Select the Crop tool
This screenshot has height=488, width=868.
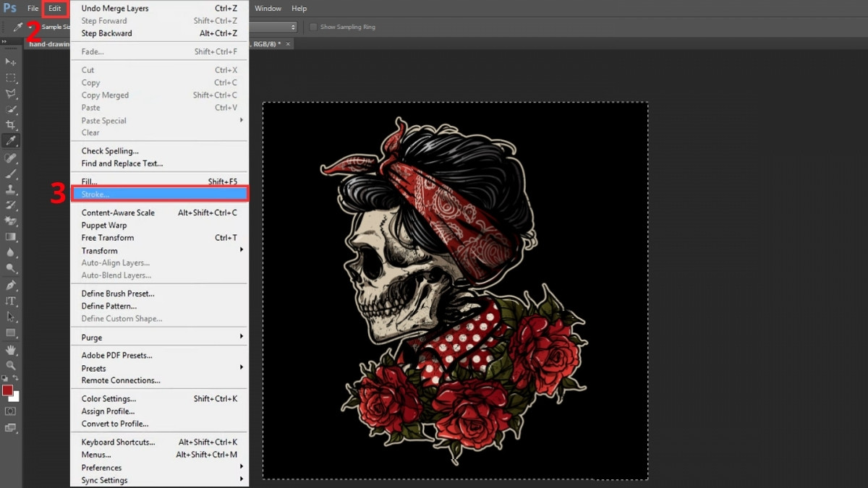click(11, 125)
